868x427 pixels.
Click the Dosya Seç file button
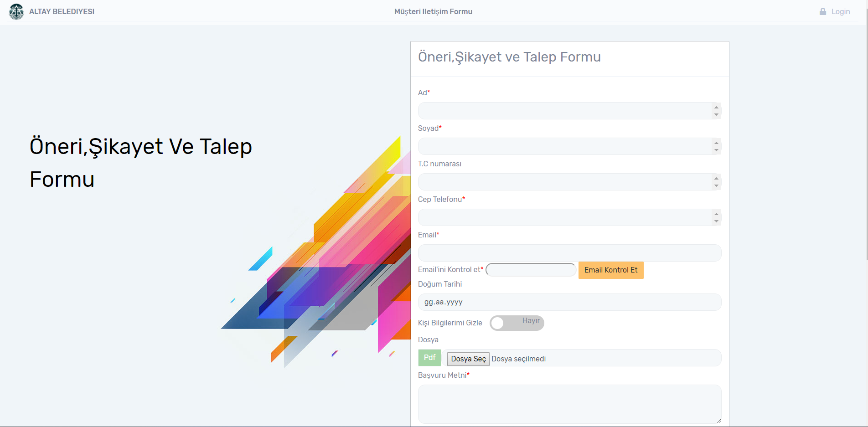coord(468,359)
